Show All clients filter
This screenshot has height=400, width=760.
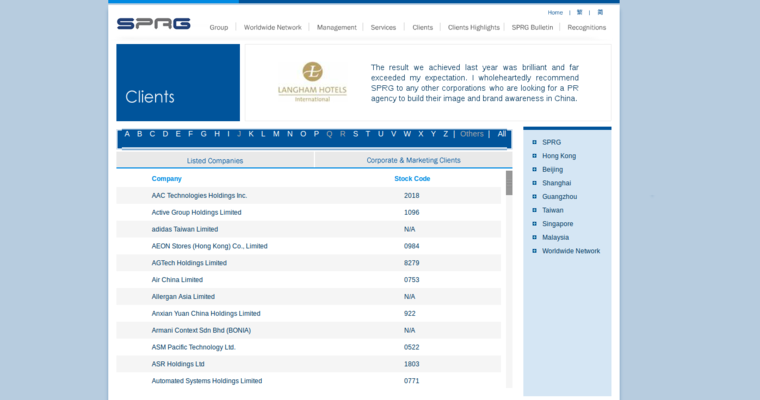[502, 134]
